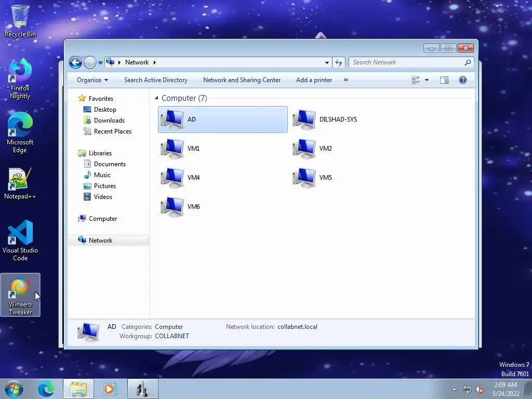The image size is (532, 399).
Task: Select Microsoft Edge desktop shortcut
Action: point(20,132)
